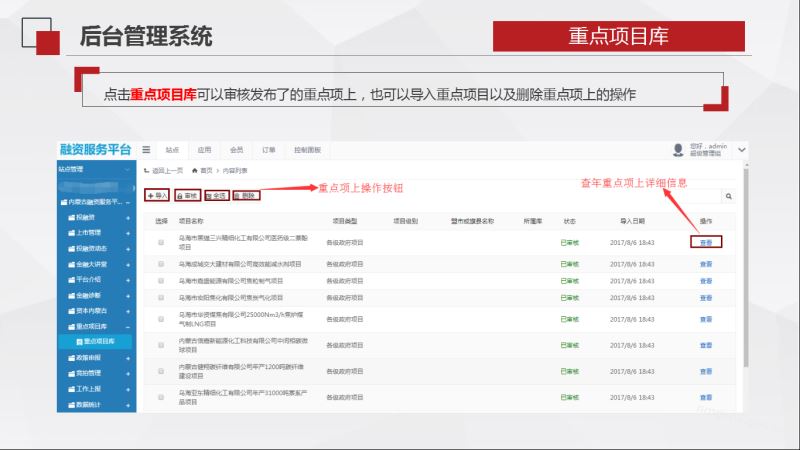This screenshot has width=800, height=450.
Task: Select the checkbox for 内蒙古佳信新能源 project
Action: (x=161, y=345)
